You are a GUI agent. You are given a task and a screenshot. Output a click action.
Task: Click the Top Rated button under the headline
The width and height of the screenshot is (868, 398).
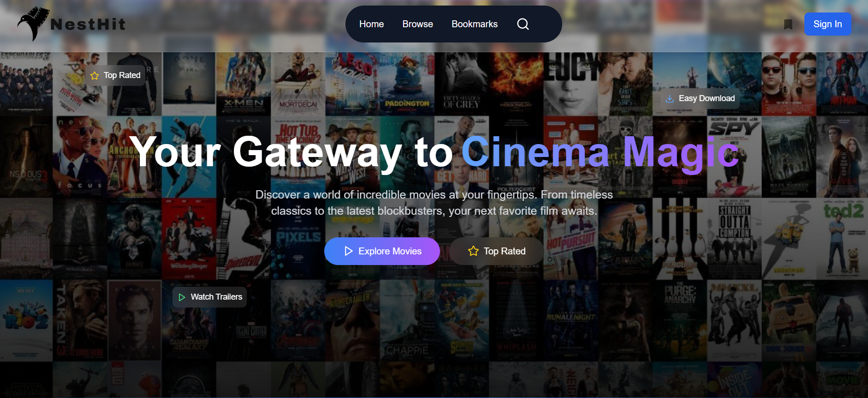(x=497, y=251)
